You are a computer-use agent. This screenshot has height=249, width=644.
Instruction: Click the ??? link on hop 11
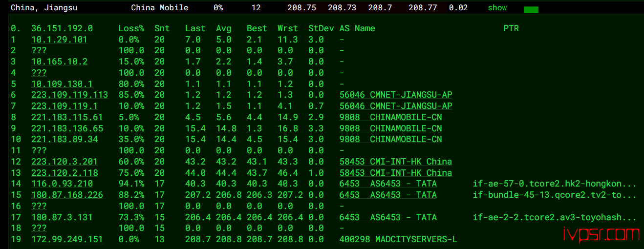39,150
